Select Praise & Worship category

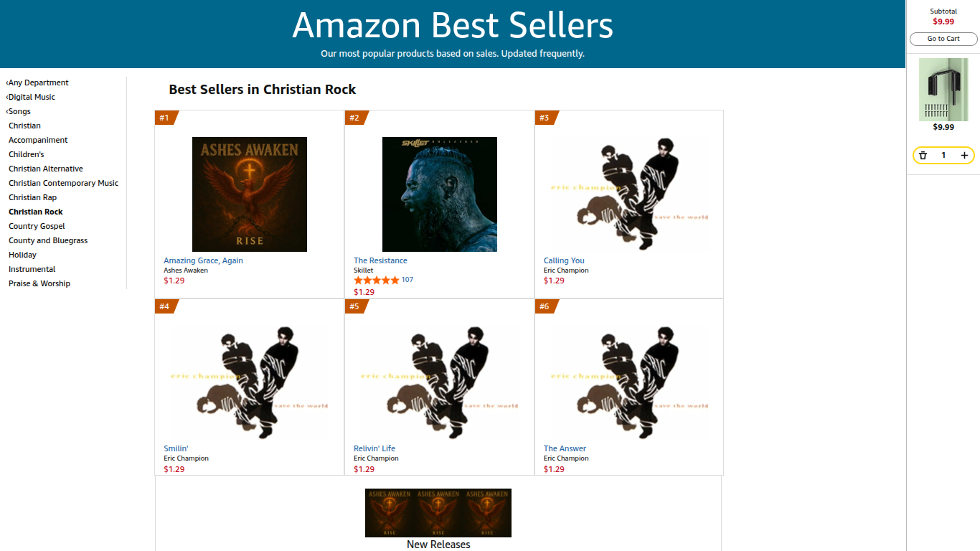tap(39, 283)
